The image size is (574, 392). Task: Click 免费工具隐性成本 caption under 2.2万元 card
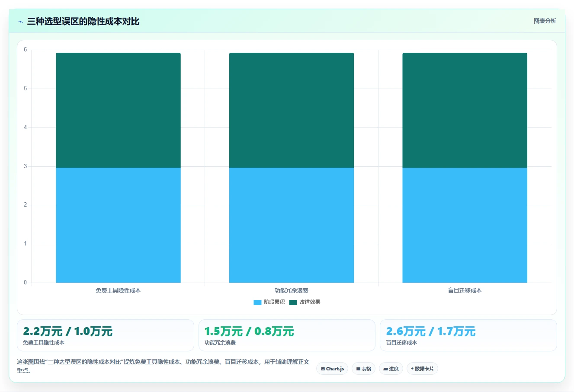click(x=44, y=343)
